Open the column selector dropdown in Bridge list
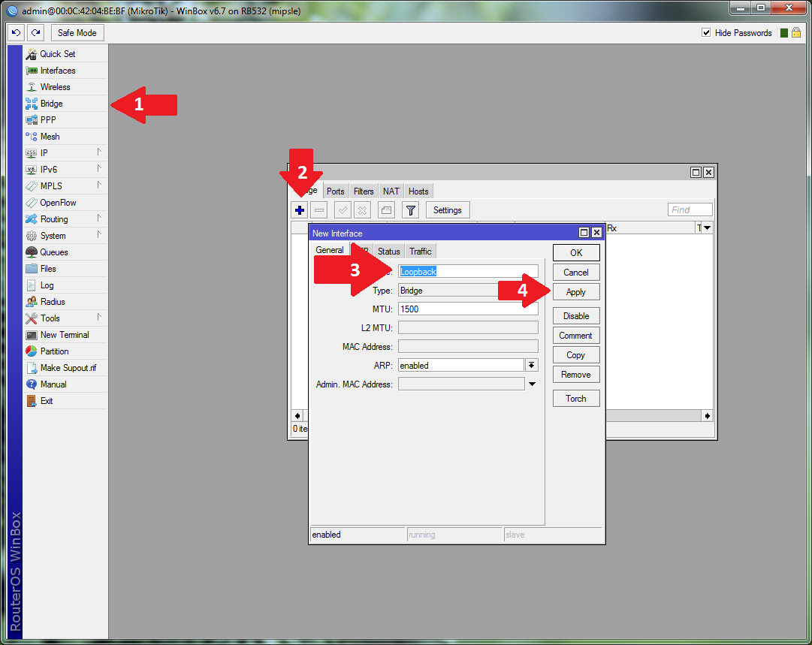This screenshot has width=812, height=645. [x=708, y=228]
